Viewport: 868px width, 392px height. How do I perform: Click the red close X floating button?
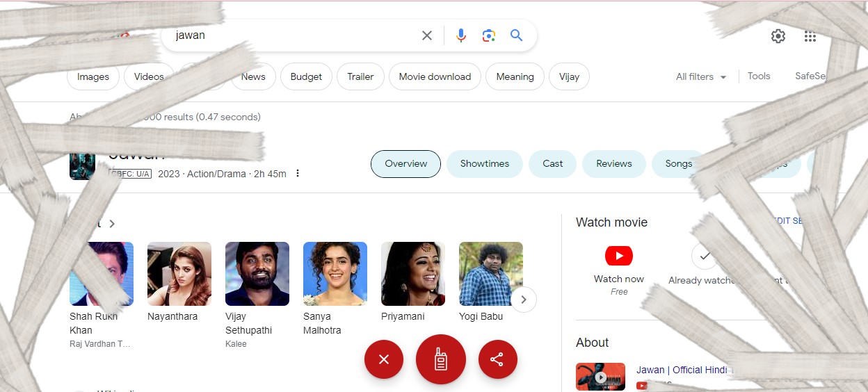tap(384, 359)
